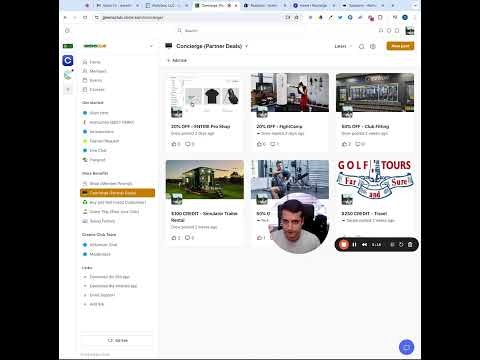Open the Pro Shop deal thumbnail
The width and height of the screenshot is (480, 360).
(205, 93)
